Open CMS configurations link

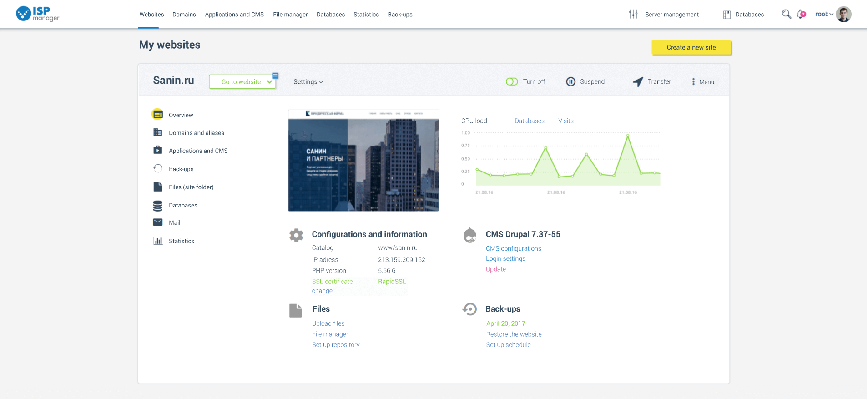[x=513, y=248]
